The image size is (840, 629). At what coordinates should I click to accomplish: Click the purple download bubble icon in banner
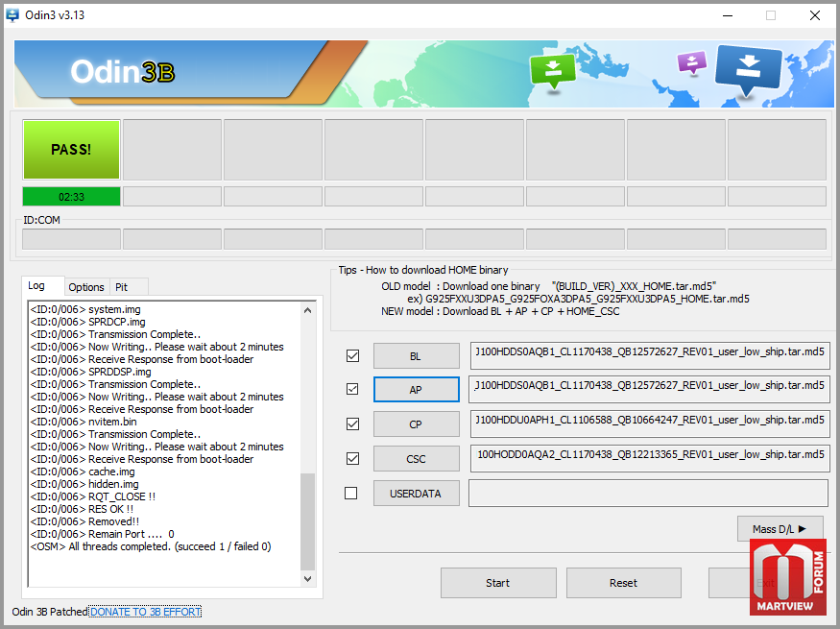[x=692, y=63]
